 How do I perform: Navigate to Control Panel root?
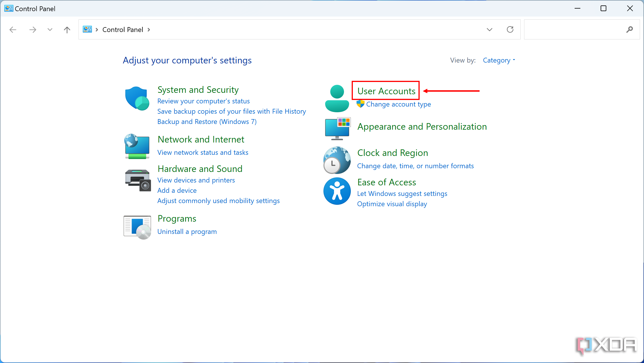point(123,30)
